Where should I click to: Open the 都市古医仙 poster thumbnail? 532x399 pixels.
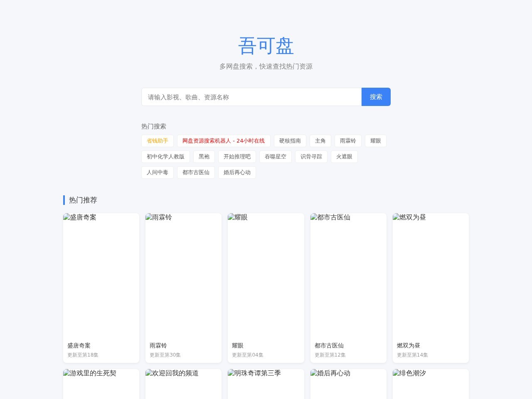click(x=348, y=276)
